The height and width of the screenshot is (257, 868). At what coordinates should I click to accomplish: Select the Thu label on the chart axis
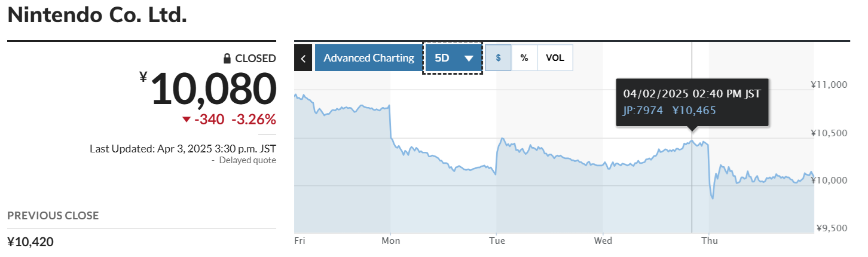709,241
